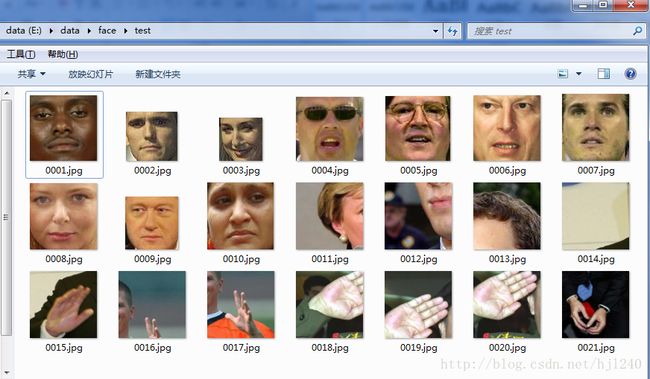Select thumbnail 0015.jpg

point(63,305)
